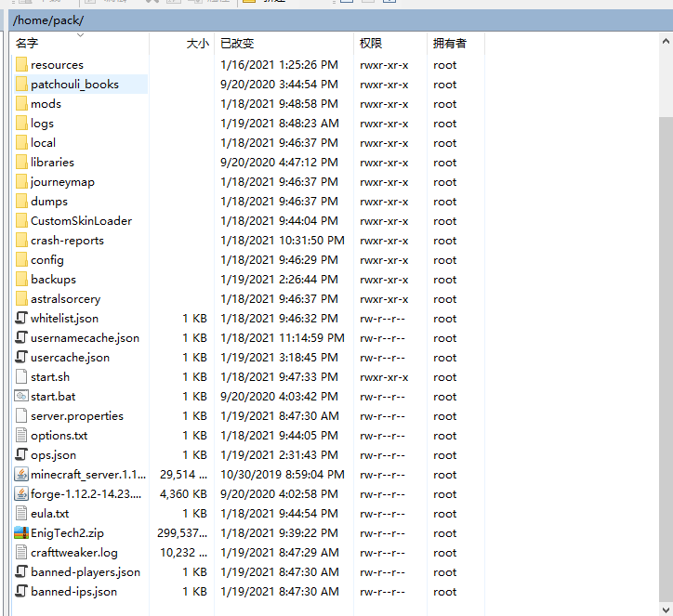Image resolution: width=673 pixels, height=616 pixels.
Task: Click the local folder icon
Action: coord(21,143)
